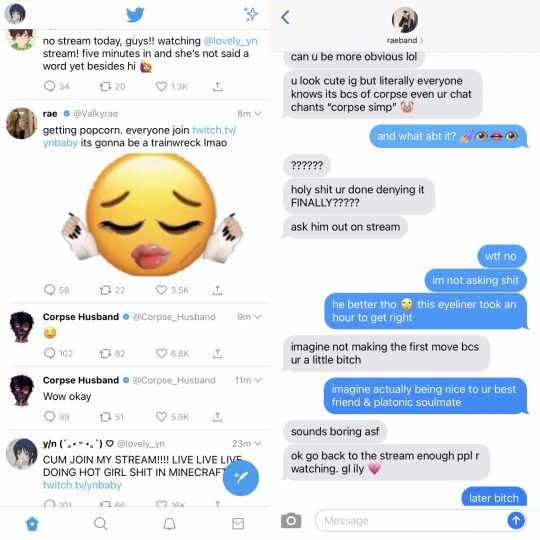Tap the Twitter bird logo
Screen dimensions: 540x540
[x=135, y=15]
